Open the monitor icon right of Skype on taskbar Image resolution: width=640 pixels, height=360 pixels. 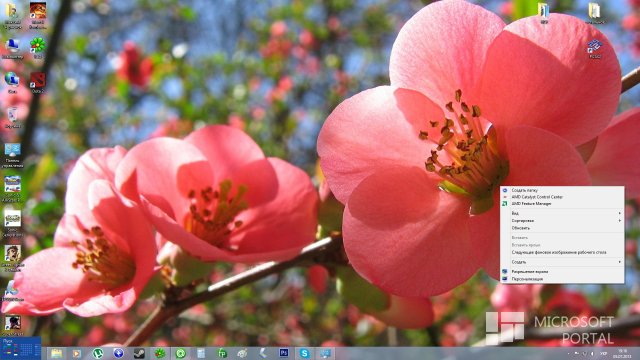(x=325, y=353)
